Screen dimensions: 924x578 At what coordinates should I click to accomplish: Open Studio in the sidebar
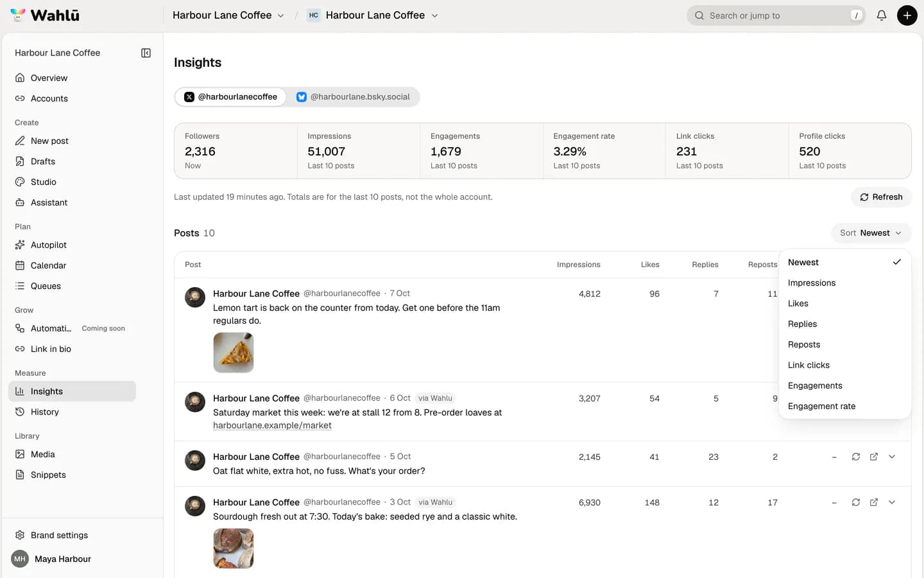click(x=72, y=182)
